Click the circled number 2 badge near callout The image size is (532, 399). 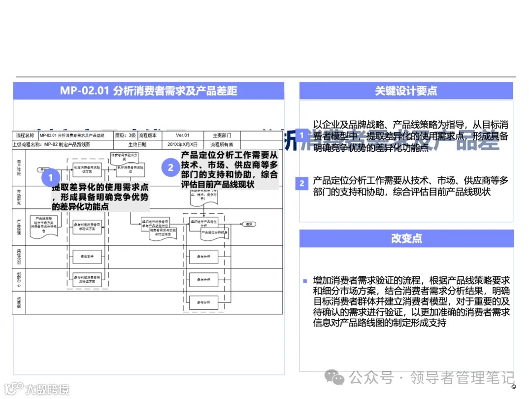point(170,167)
